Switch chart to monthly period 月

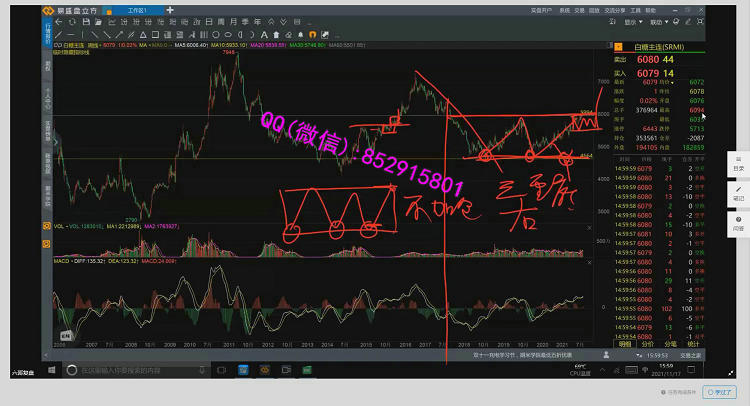click(232, 20)
